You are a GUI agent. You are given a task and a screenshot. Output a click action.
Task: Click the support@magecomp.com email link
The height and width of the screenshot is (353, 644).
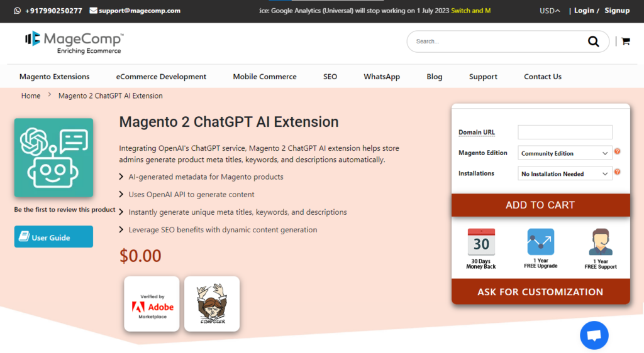point(140,11)
